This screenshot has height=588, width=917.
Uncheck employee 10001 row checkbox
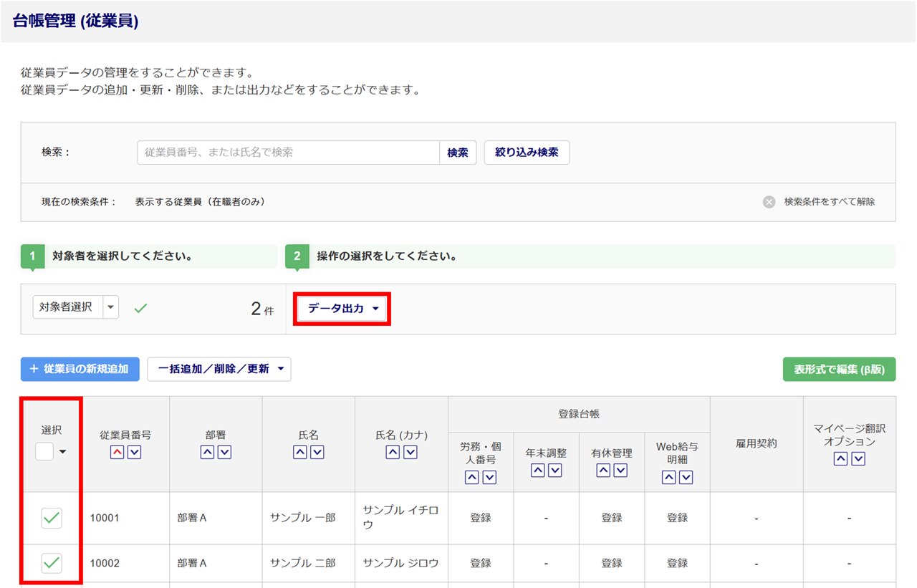click(52, 518)
